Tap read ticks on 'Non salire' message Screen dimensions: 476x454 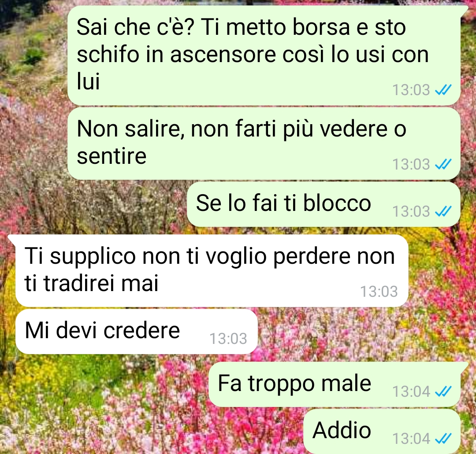click(x=443, y=164)
